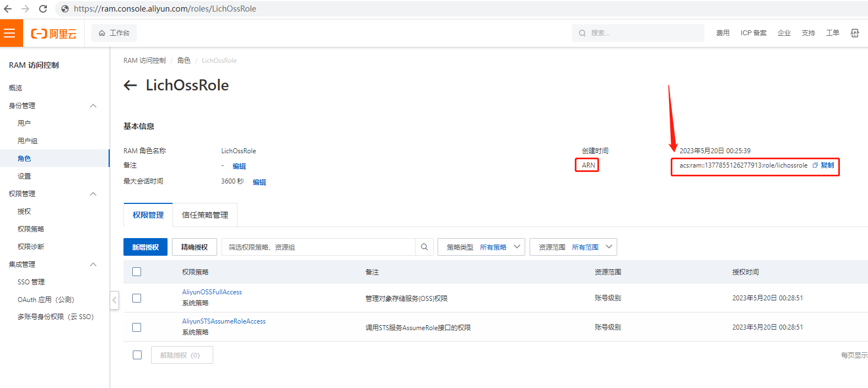Open 授权 in the sidebar

click(24, 212)
